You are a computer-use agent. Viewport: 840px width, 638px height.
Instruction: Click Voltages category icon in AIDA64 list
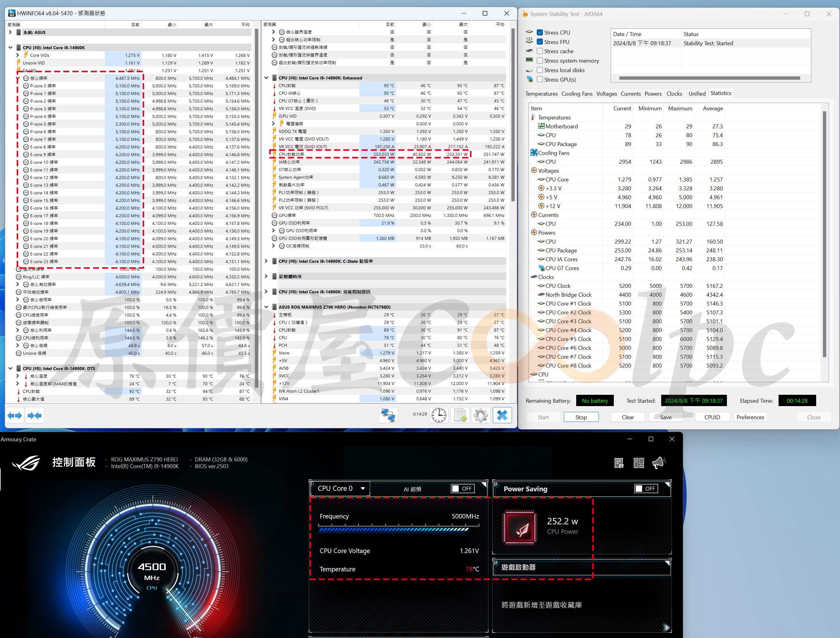(x=534, y=170)
